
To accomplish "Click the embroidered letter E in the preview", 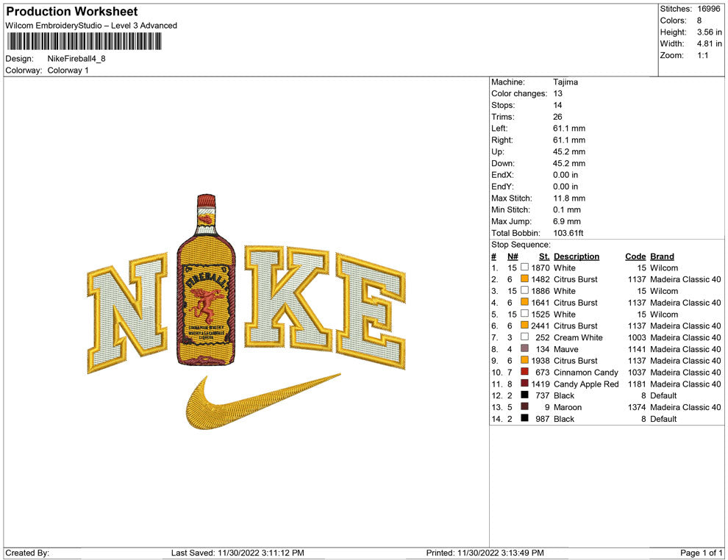I will (371, 312).
